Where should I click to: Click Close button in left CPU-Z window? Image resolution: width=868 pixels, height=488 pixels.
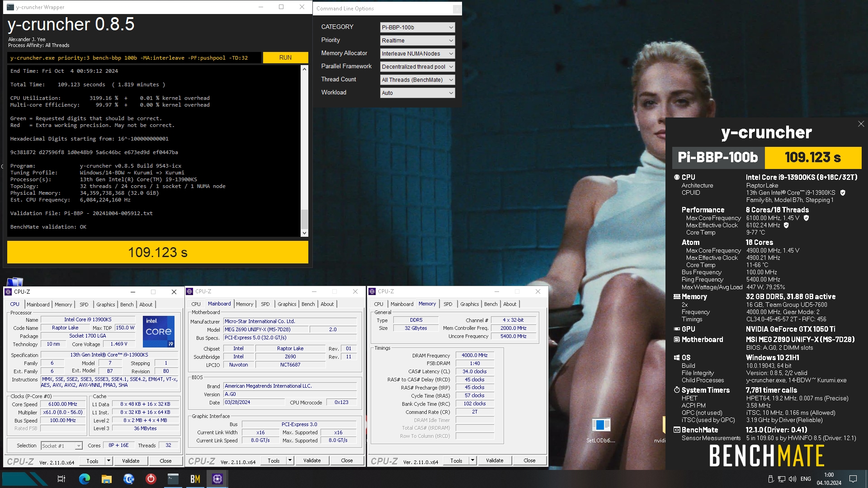click(x=165, y=461)
